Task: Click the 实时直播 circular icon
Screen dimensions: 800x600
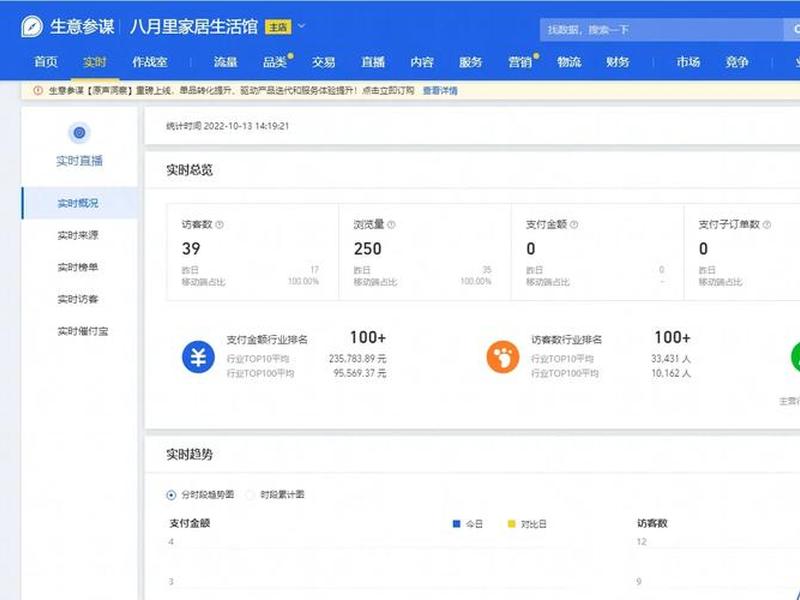Action: coord(79,133)
